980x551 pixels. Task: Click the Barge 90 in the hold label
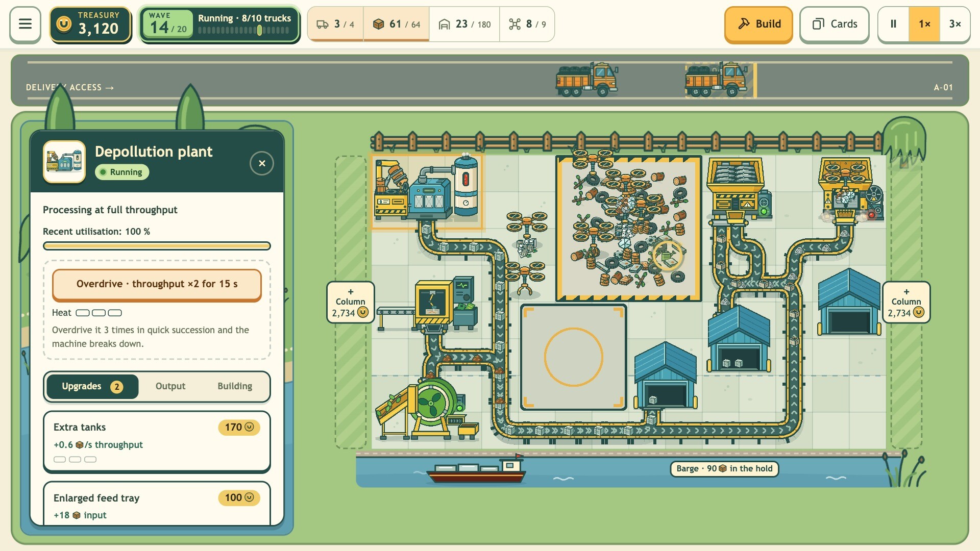724,468
